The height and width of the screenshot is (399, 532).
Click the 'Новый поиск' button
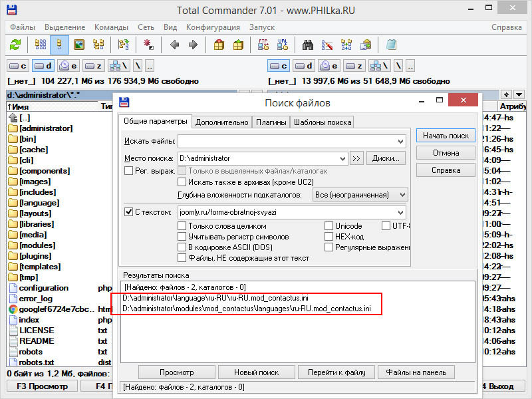click(256, 372)
